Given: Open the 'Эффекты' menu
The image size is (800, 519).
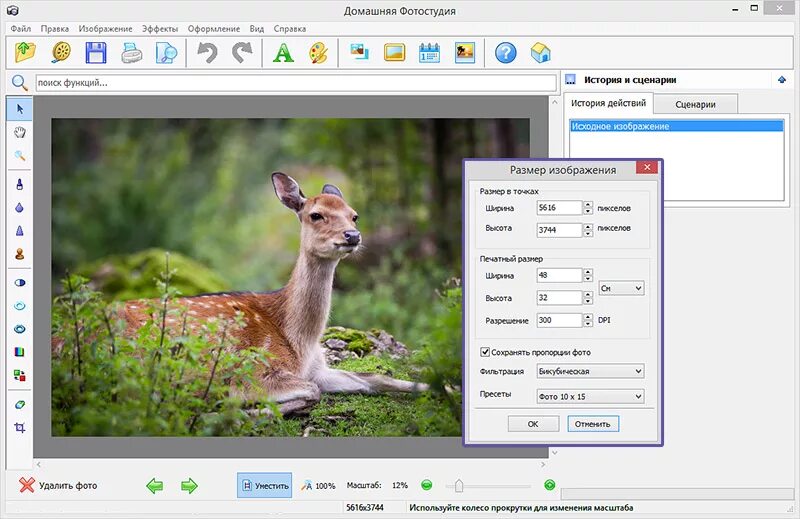Looking at the screenshot, I should click(x=160, y=29).
